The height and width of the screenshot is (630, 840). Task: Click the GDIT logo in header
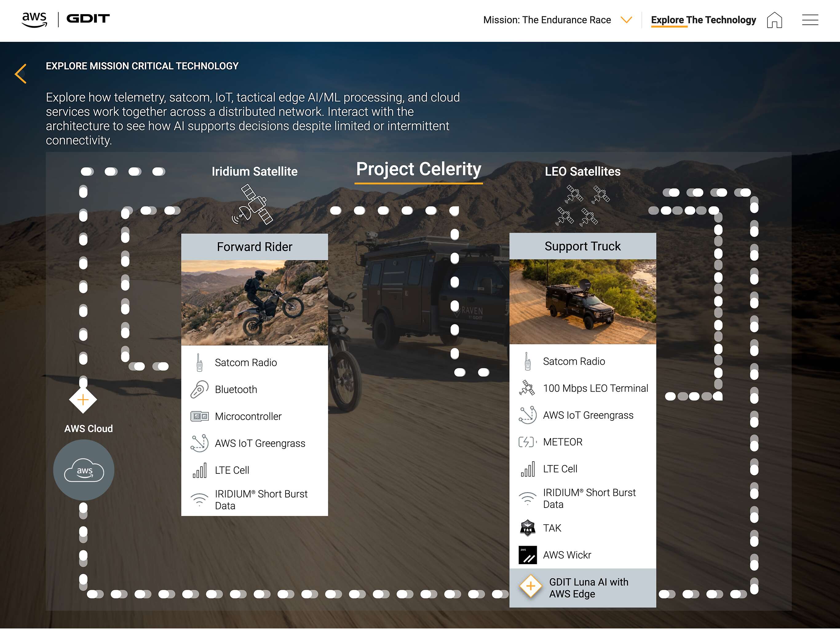(x=88, y=19)
